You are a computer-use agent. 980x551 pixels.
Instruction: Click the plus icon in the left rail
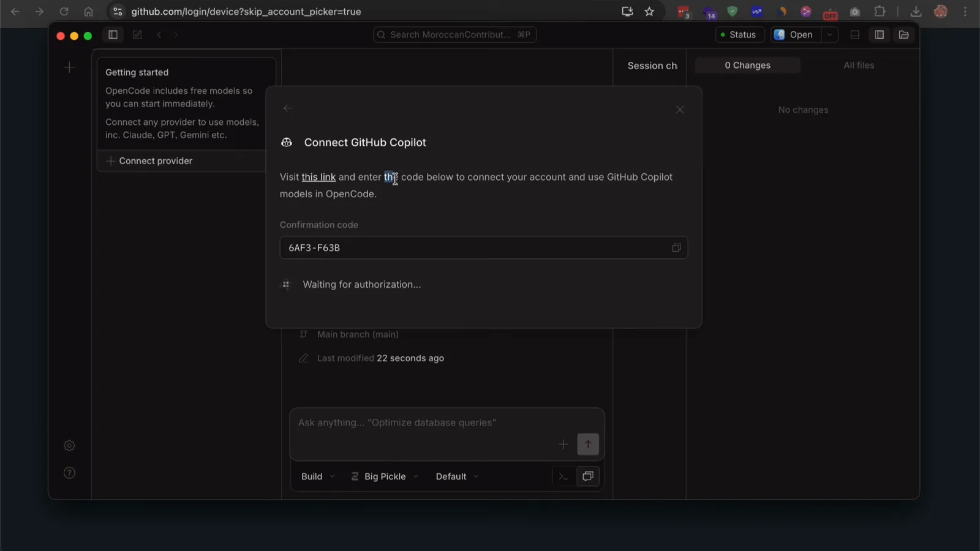point(70,67)
